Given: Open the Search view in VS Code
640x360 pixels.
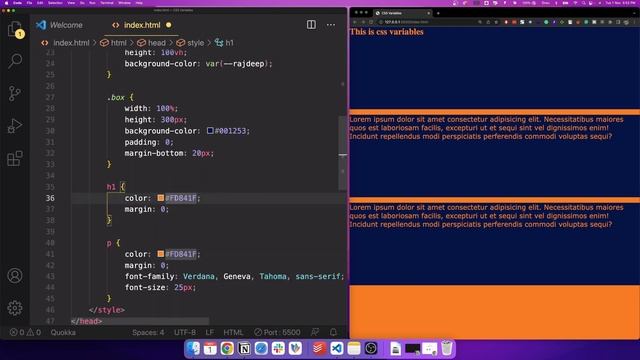Looking at the screenshot, I should pos(15,61).
